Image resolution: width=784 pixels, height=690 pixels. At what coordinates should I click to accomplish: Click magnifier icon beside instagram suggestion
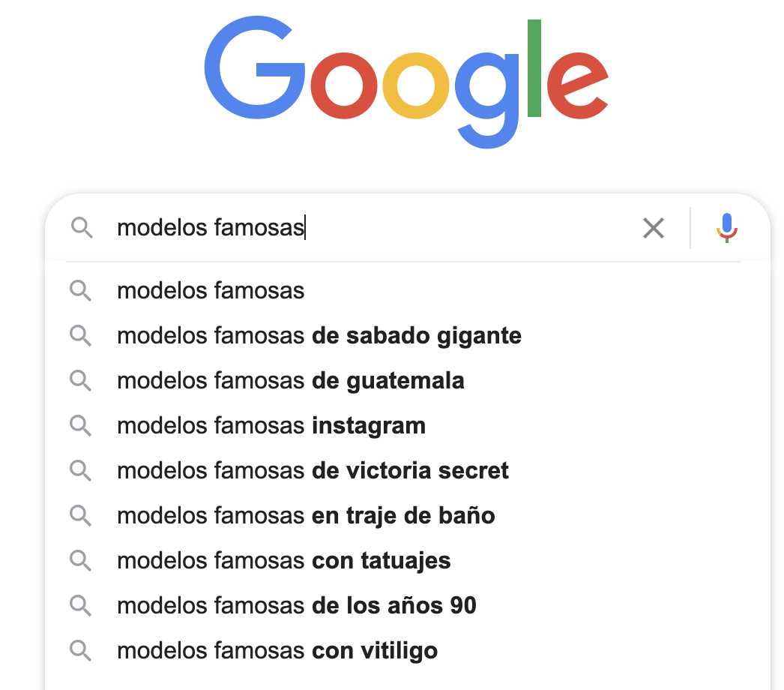[x=80, y=426]
